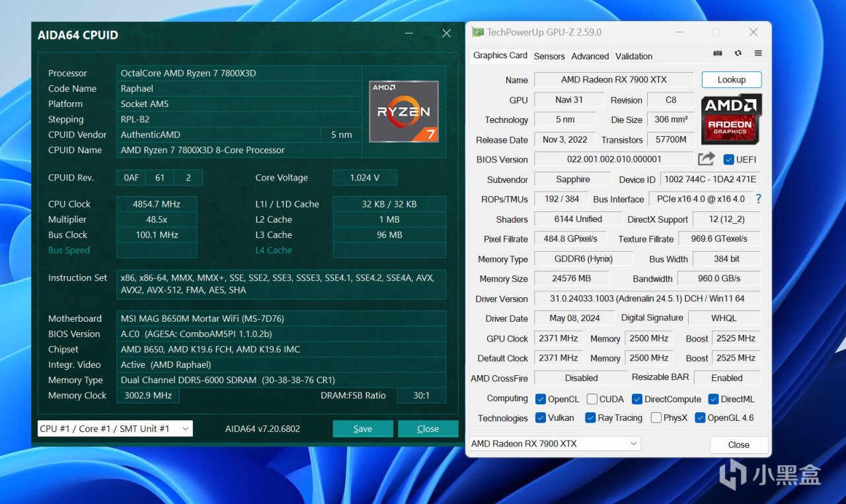Click the Close button in GPU-Z
The height and width of the screenshot is (504, 846).
tap(739, 445)
